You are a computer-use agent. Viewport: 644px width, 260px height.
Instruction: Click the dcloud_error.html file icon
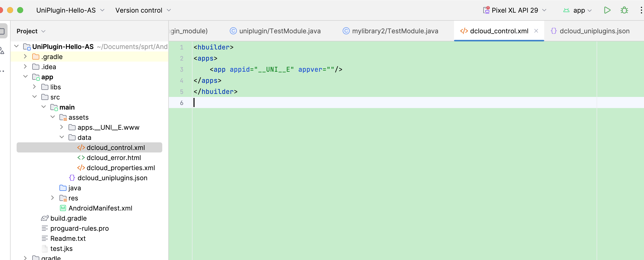pos(81,158)
